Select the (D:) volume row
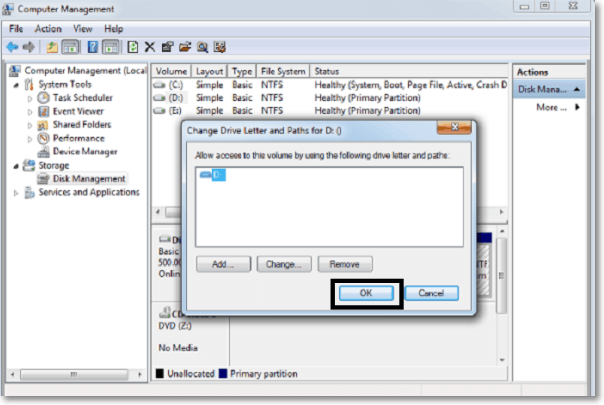Screen dimensions: 604x405 click(330, 98)
